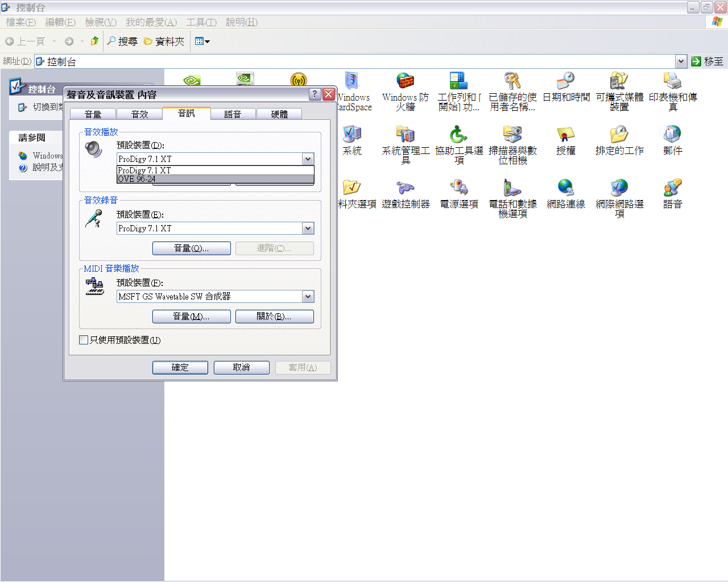This screenshot has width=728, height=582.
Task: Click the 確定 button
Action: pos(180,368)
